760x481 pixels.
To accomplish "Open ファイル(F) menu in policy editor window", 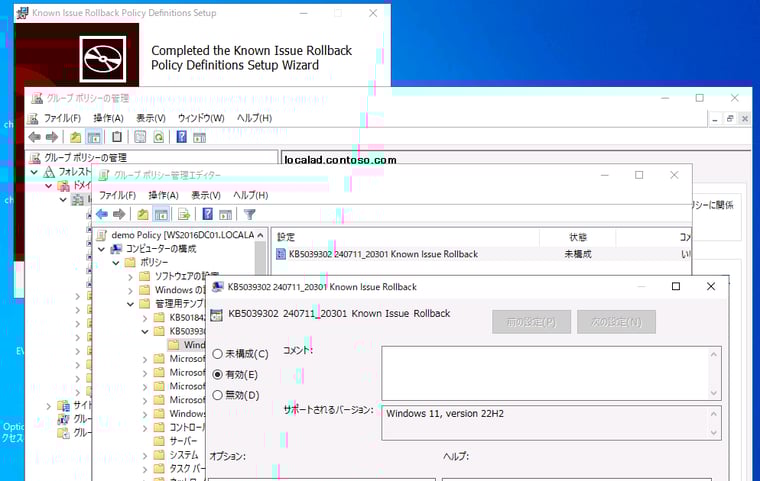I will 117,195.
